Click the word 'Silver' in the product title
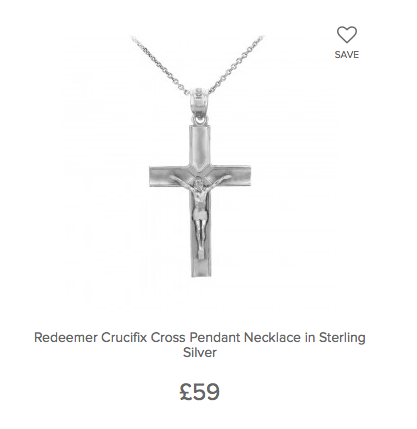The width and height of the screenshot is (417, 429). coord(200,353)
